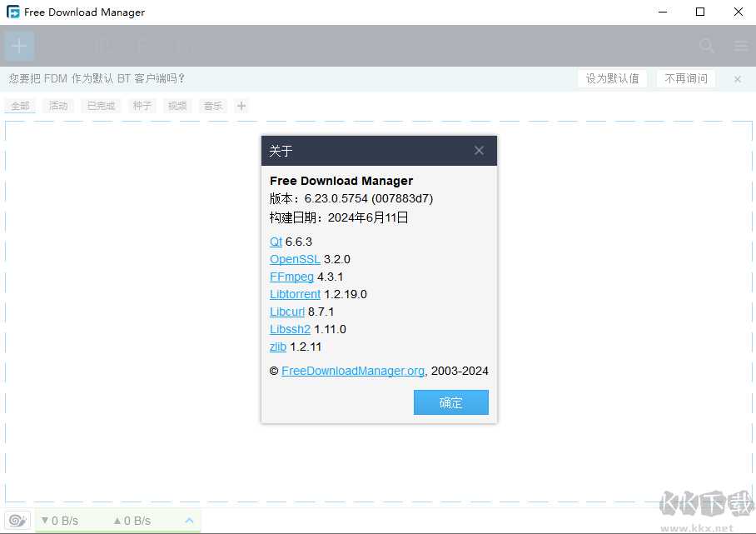Viewport: 756px width, 534px height.
Task: Select the 视频 filter tab
Action: (x=177, y=106)
